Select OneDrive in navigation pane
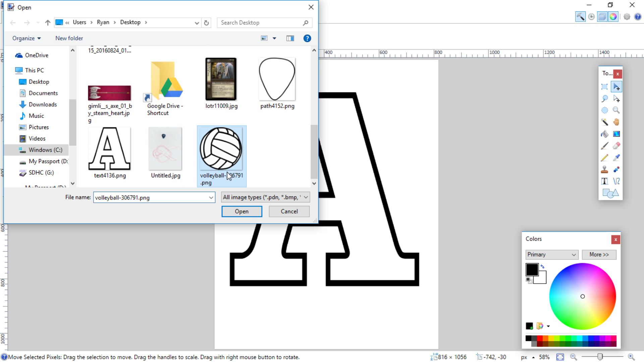Screen dimensions: 644x362 pyautogui.click(x=37, y=55)
